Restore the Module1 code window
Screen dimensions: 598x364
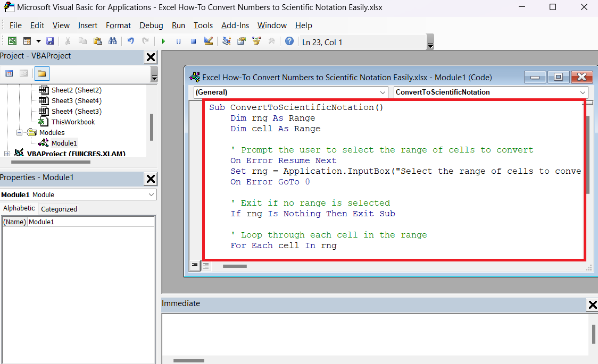click(558, 77)
